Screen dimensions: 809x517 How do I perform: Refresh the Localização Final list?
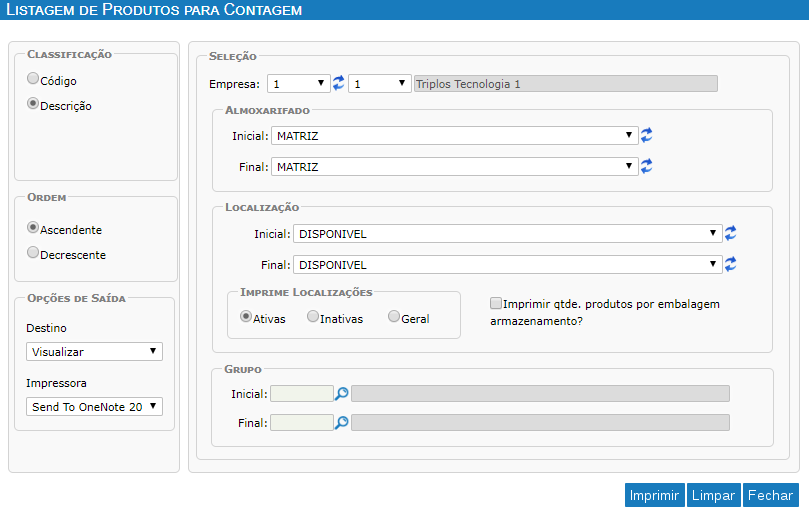coord(731,264)
